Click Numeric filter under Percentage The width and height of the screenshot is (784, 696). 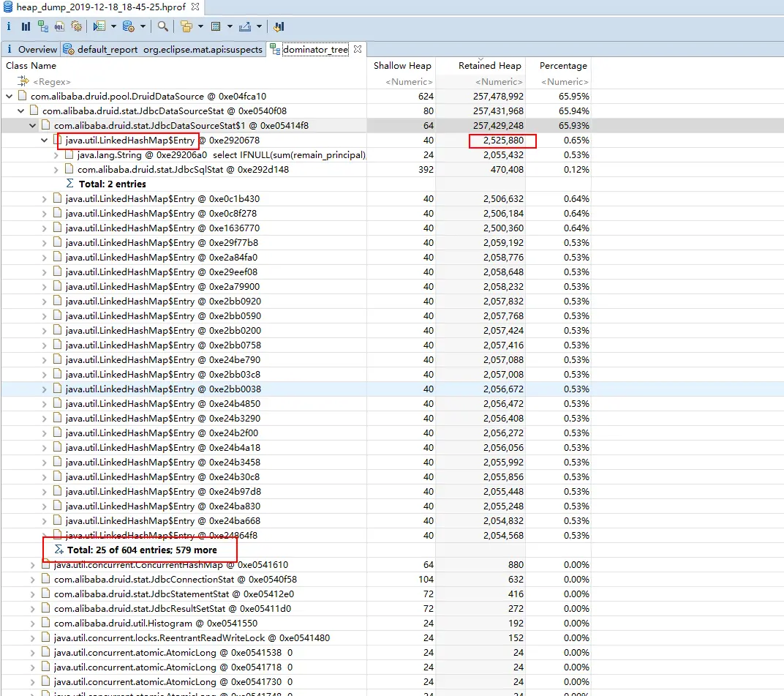[565, 81]
